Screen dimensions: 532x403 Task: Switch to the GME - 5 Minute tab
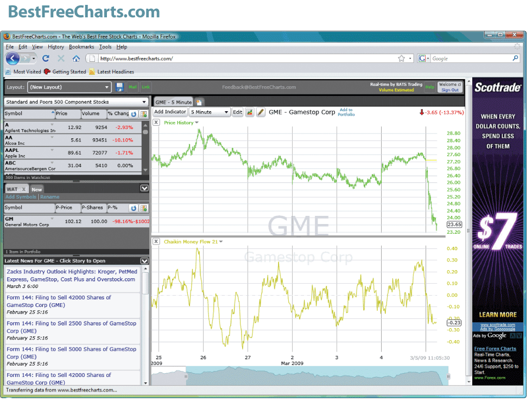coord(173,102)
